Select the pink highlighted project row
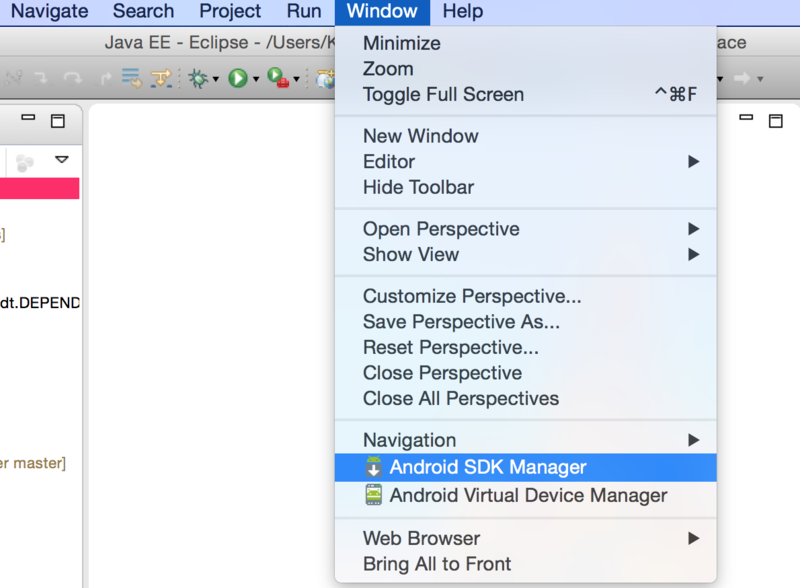 click(39, 188)
